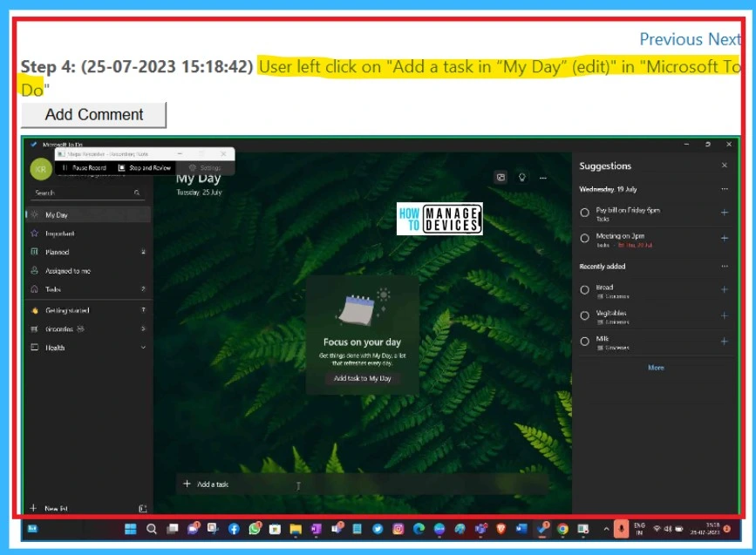Open File Explorer from the taskbar

296,530
